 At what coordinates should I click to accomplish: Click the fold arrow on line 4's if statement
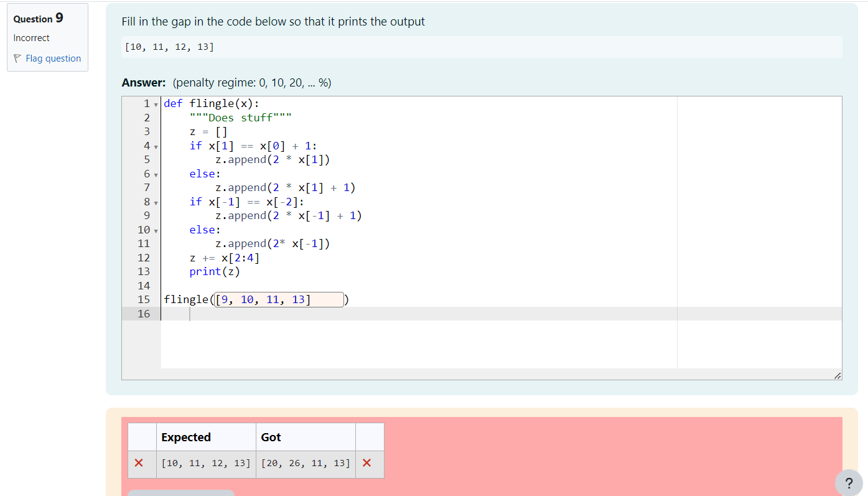[x=155, y=146]
